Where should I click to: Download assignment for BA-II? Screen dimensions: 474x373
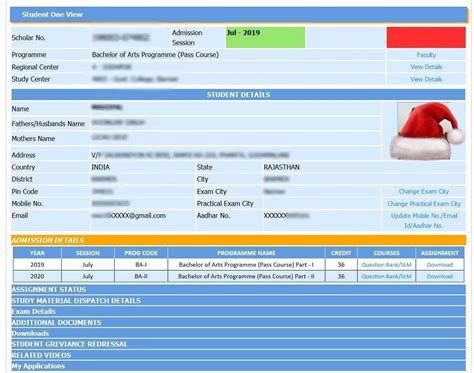pyautogui.click(x=440, y=277)
